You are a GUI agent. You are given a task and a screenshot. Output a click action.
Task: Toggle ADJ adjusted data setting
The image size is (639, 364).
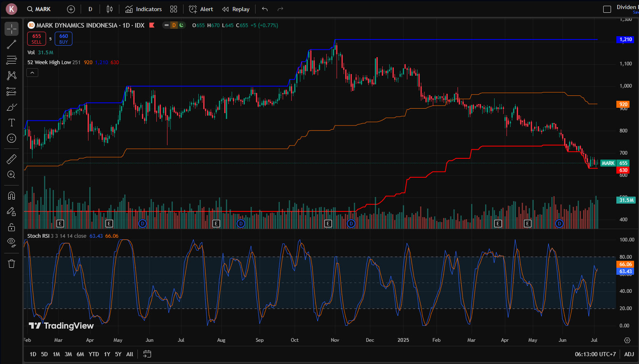coord(629,354)
